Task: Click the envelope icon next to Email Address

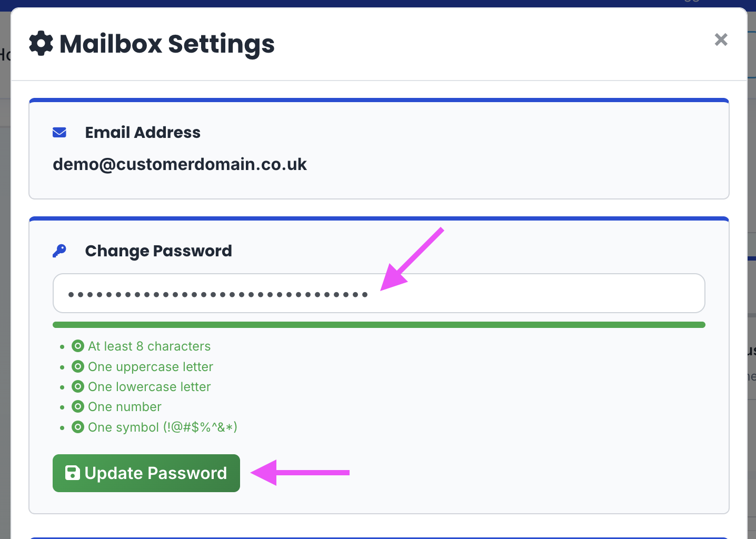Action: click(x=59, y=132)
